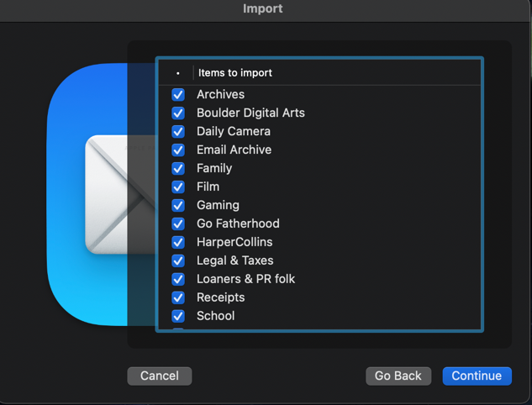Click the Go Back button

[x=398, y=376]
